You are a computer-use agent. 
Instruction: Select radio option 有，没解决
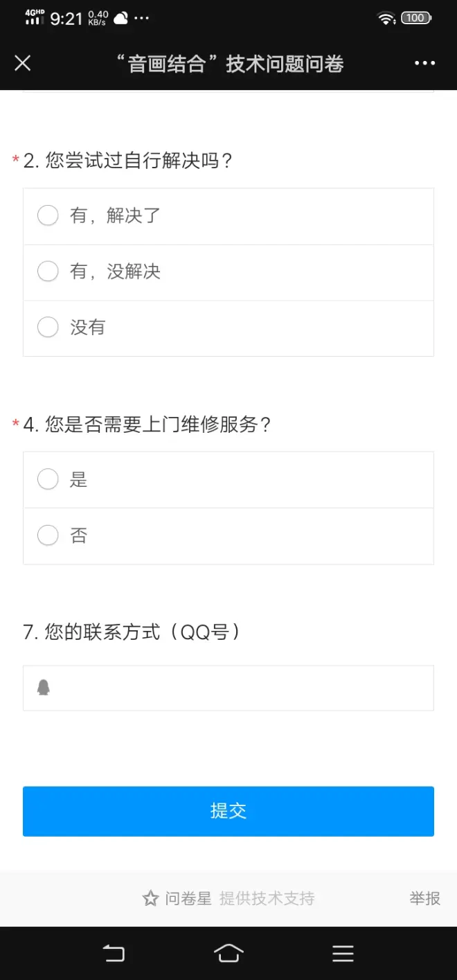click(x=48, y=271)
